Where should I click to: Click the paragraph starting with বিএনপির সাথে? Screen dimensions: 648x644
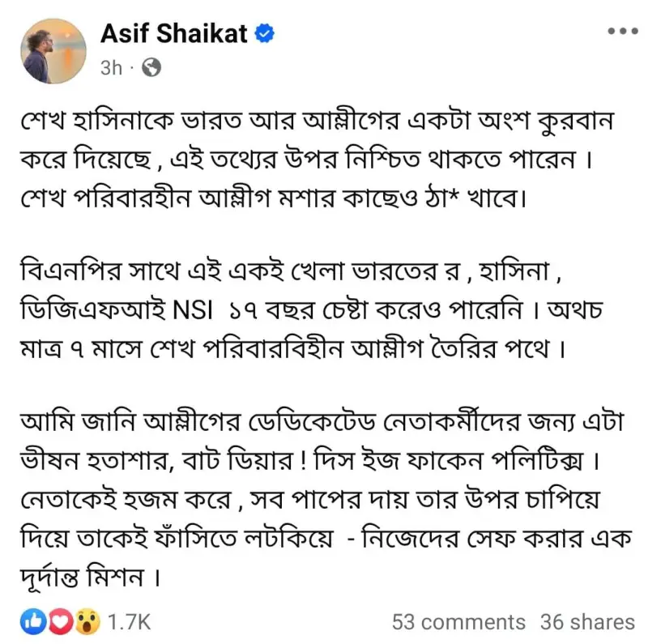pos(312,310)
